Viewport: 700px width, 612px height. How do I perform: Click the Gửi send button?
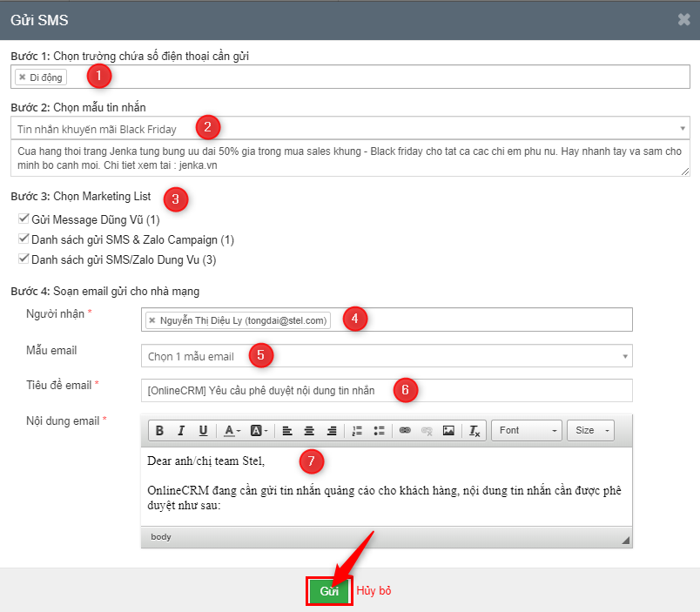tap(329, 591)
